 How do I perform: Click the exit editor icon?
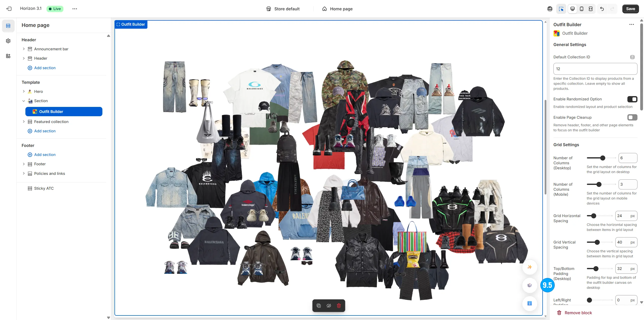(x=9, y=9)
